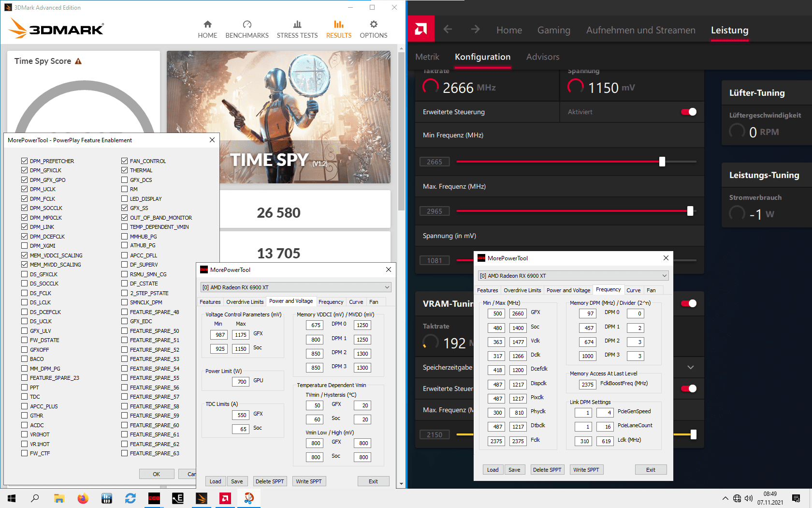The width and height of the screenshot is (812, 508).
Task: Expand the Speicherzeitgabe chevron
Action: (691, 367)
